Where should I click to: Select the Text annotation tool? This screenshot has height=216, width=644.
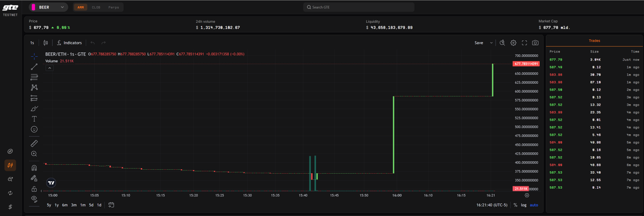pos(34,118)
